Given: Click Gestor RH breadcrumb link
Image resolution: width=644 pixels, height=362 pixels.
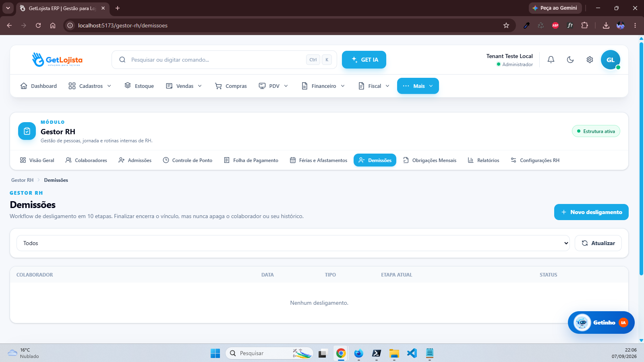Looking at the screenshot, I should tap(22, 180).
